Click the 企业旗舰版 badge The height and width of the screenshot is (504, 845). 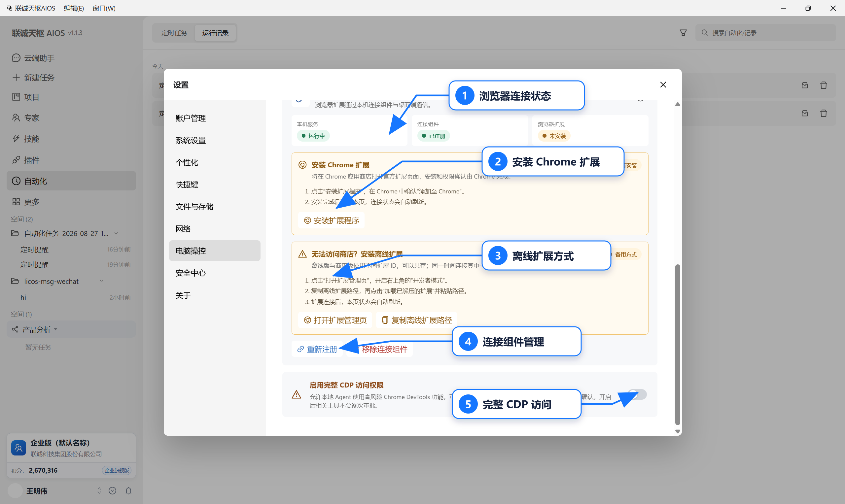point(117,470)
